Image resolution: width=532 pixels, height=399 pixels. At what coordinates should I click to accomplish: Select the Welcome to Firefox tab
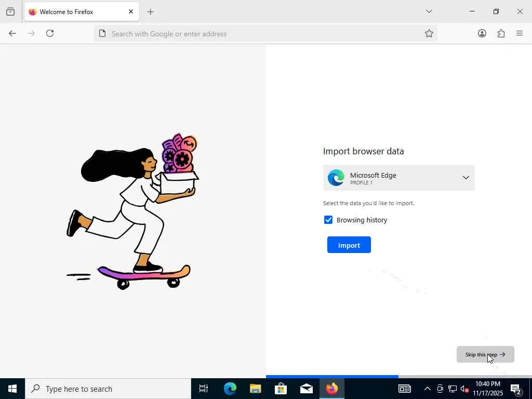pyautogui.click(x=82, y=11)
